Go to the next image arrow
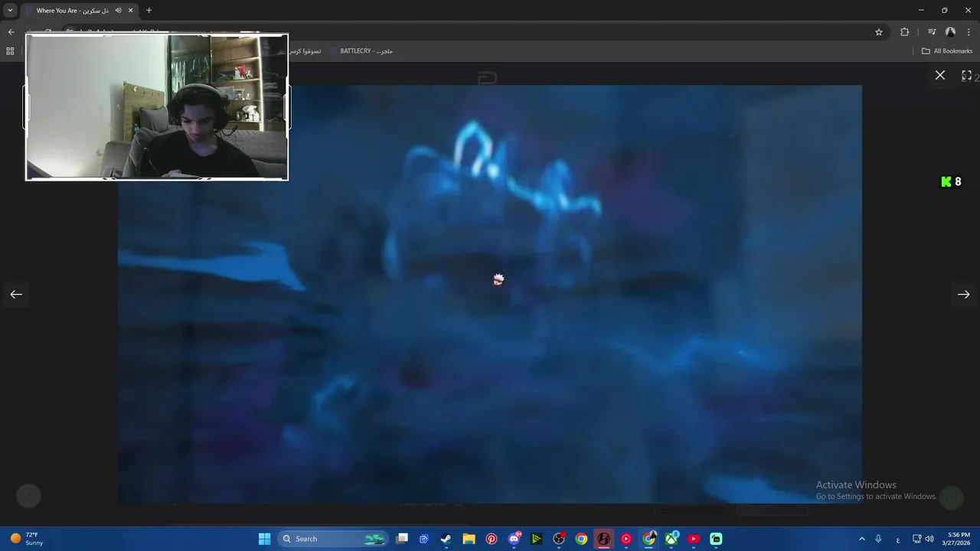 tap(964, 294)
